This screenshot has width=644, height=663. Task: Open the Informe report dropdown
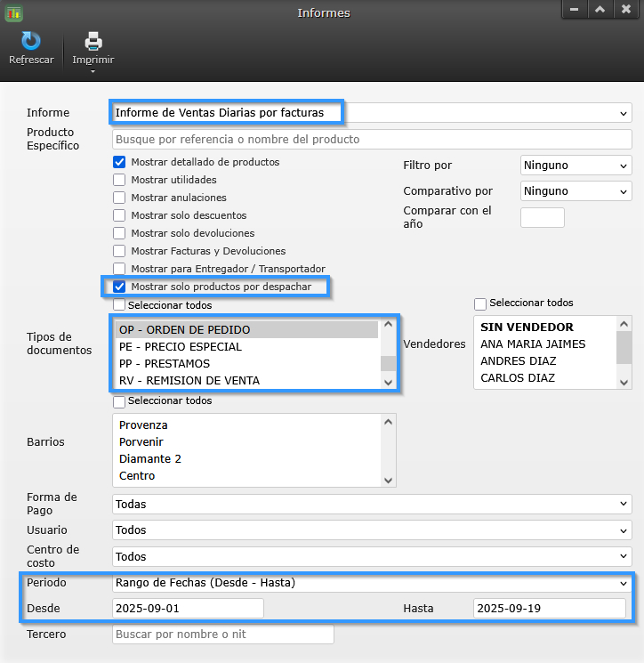[x=371, y=113]
